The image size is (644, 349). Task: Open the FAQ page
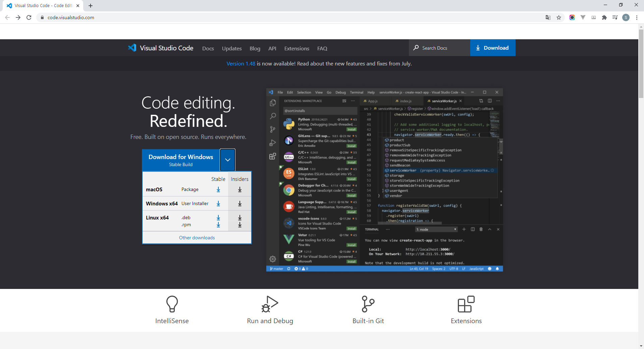[x=322, y=48]
